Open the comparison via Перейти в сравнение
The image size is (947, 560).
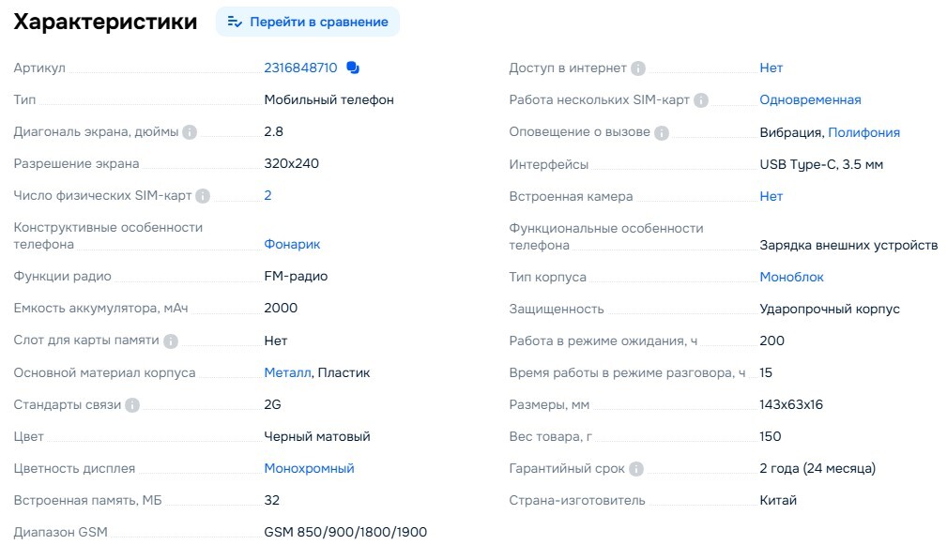click(x=317, y=21)
